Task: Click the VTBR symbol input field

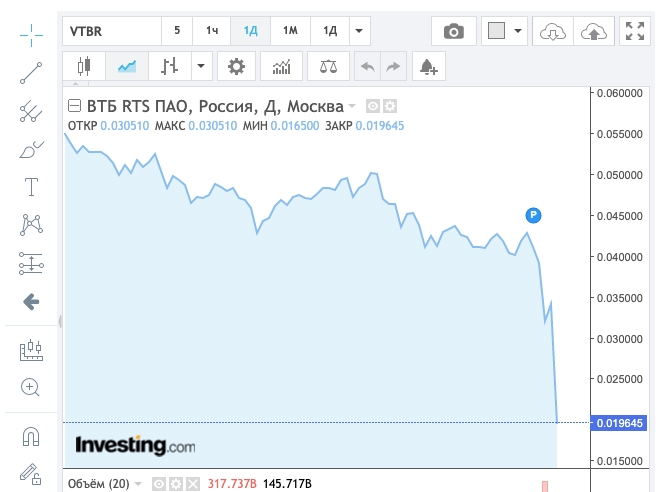Action: coord(110,31)
